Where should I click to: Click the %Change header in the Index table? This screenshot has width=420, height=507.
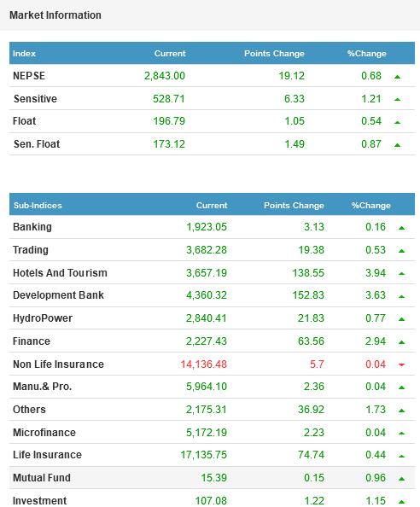pos(367,54)
